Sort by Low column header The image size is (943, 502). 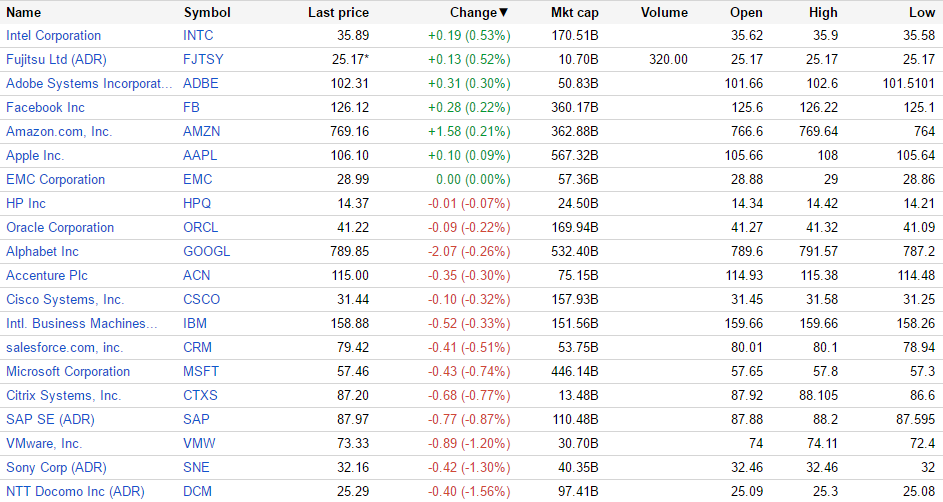(x=922, y=13)
